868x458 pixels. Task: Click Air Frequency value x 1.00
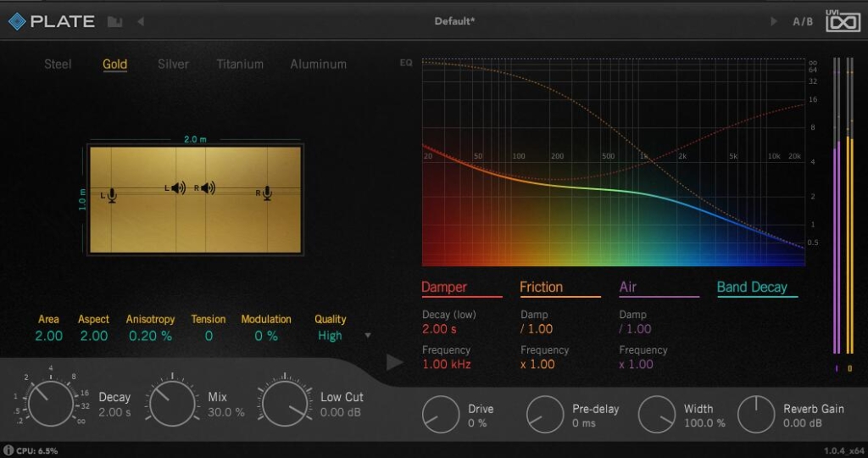[x=636, y=365]
